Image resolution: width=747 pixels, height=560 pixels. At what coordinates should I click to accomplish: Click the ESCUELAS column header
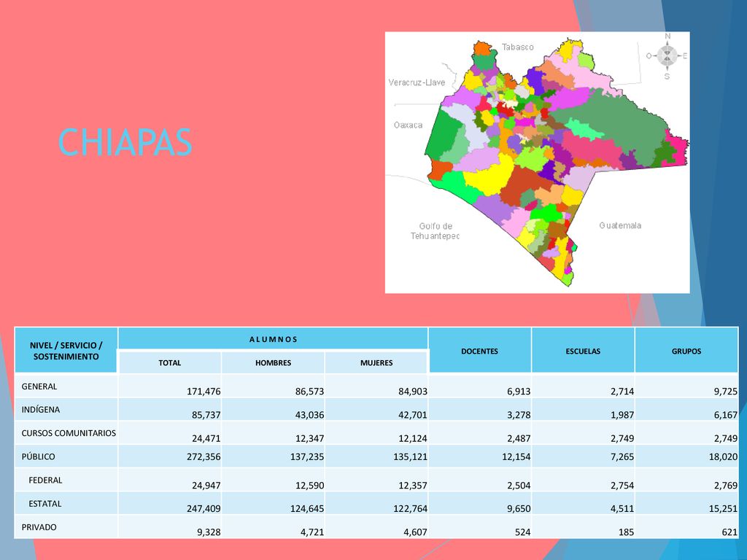583,351
